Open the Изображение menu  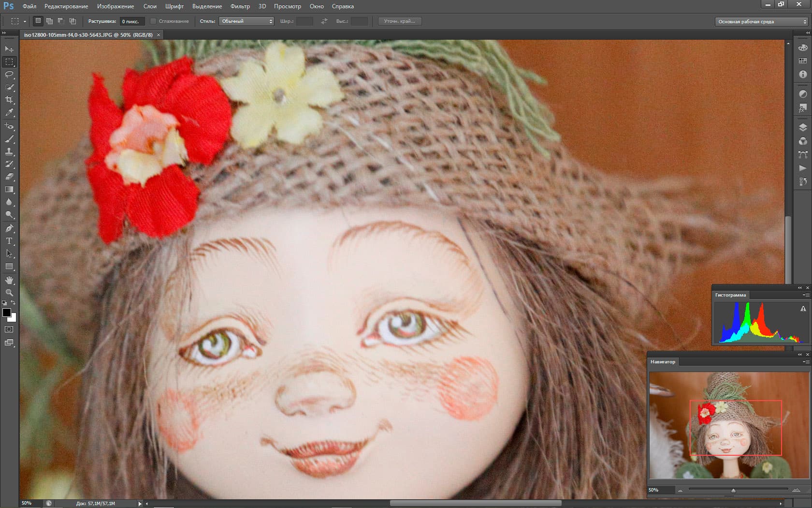[x=116, y=6]
